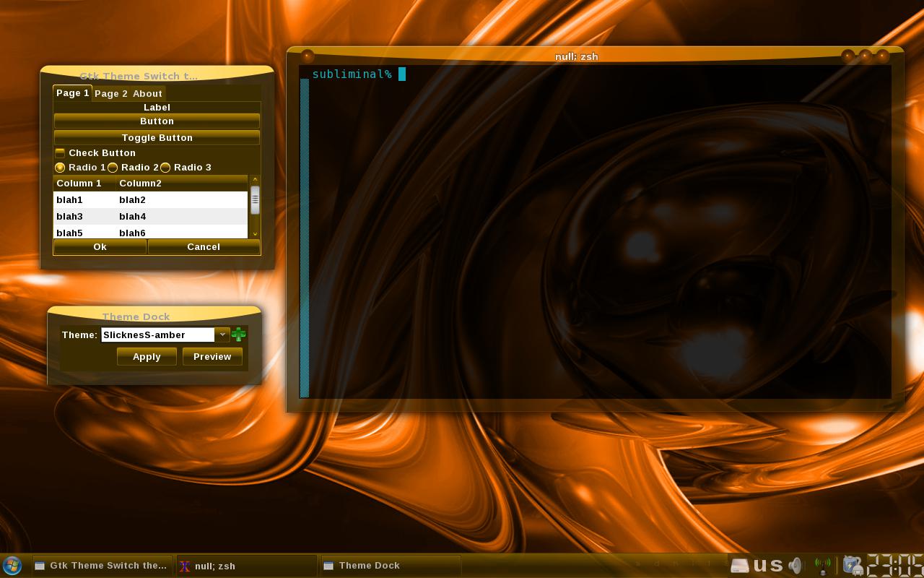This screenshot has height=578, width=924.
Task: Select the blah2 cell
Action: (181, 200)
